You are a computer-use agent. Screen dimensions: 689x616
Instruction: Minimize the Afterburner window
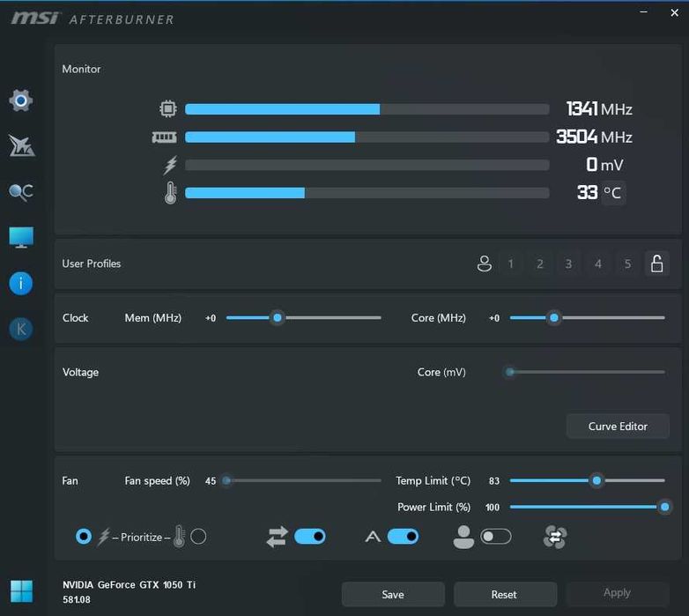[644, 12]
